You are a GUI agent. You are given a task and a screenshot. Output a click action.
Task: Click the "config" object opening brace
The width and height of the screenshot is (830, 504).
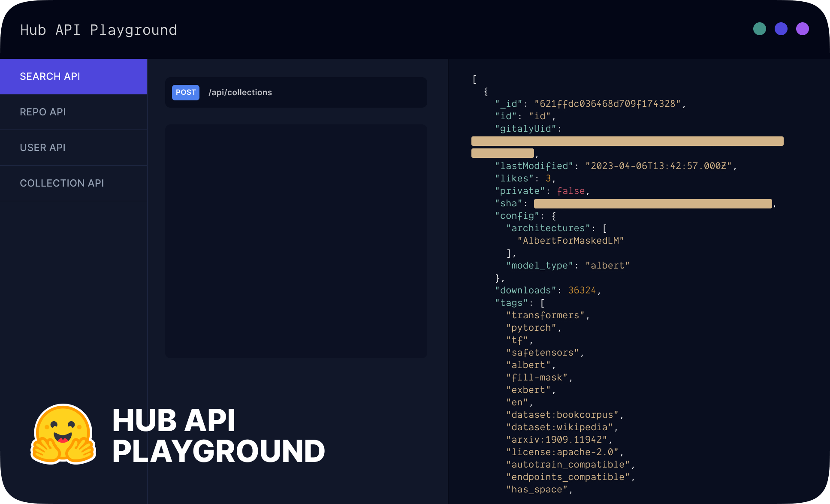554,216
